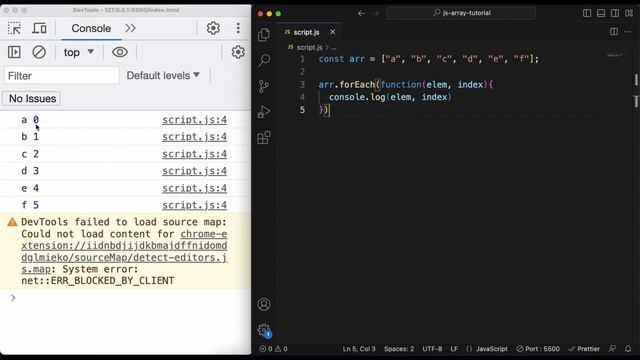This screenshot has width=640, height=360.
Task: Close the script.js editor tab
Action: click(x=333, y=32)
